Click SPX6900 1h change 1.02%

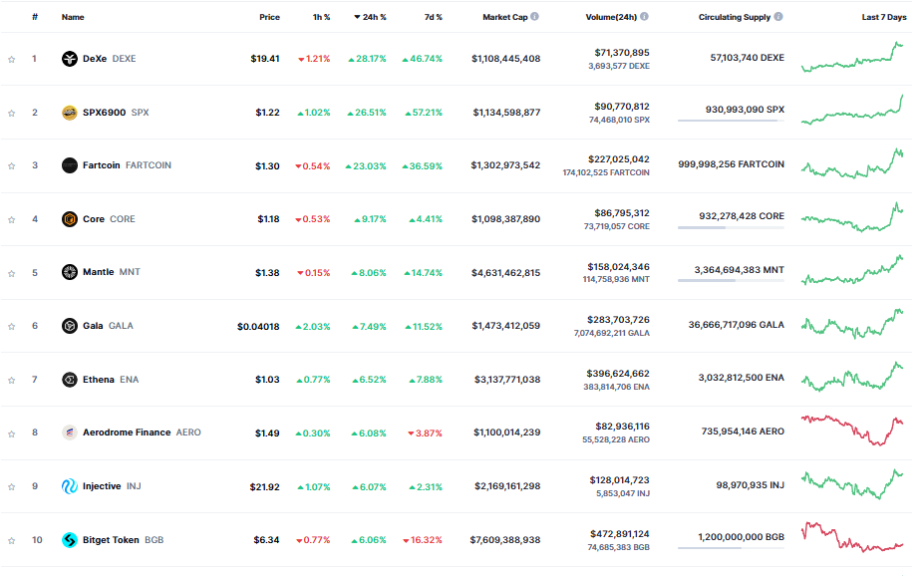(x=314, y=113)
